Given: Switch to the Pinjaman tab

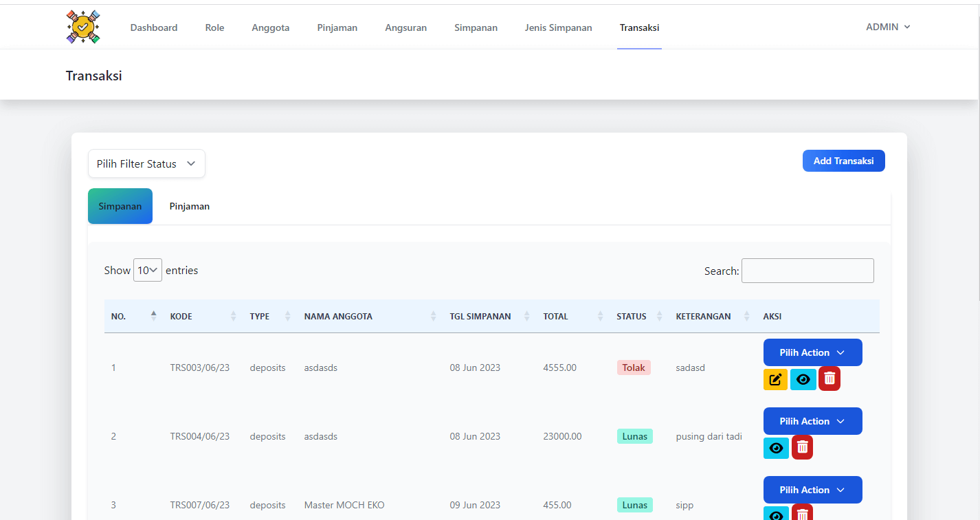Looking at the screenshot, I should (190, 206).
